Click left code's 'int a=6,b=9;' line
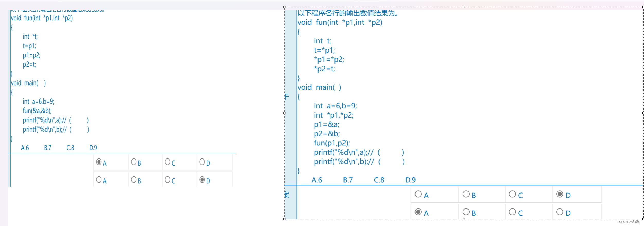Image resolution: width=644 pixels, height=226 pixels. click(x=39, y=102)
